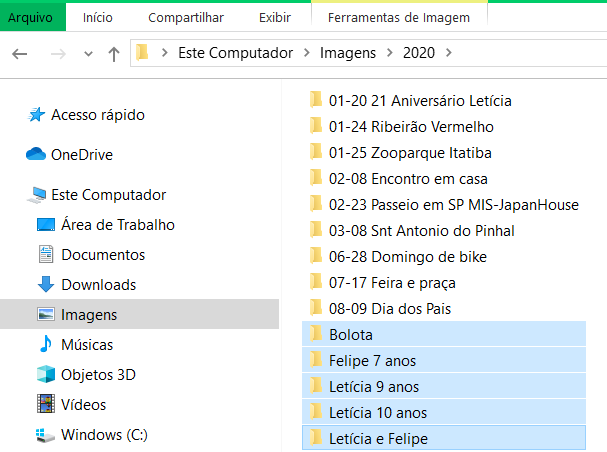
Task: Select folder name Letícia e Felipe
Action: (378, 439)
